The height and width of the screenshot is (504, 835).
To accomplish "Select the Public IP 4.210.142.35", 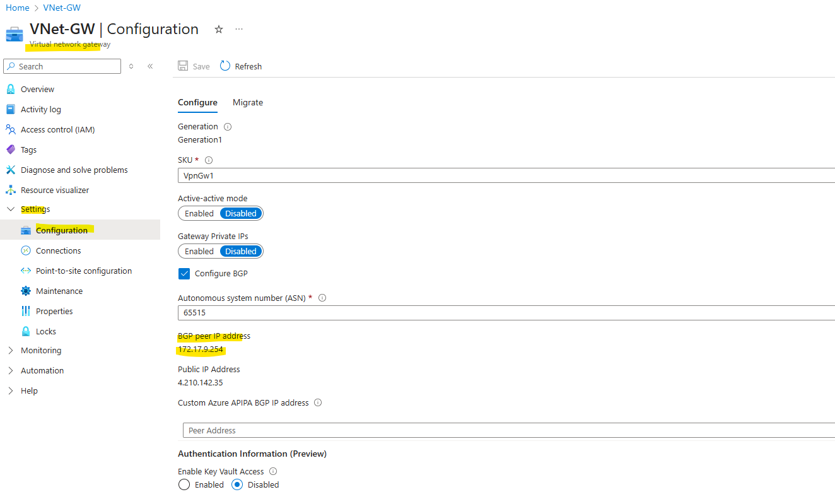I will click(201, 382).
